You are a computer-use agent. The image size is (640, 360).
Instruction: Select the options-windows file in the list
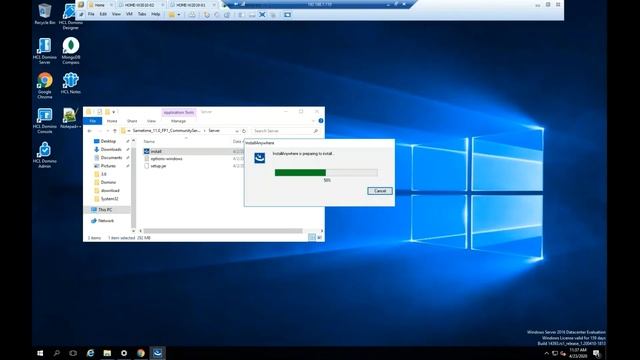(166, 159)
